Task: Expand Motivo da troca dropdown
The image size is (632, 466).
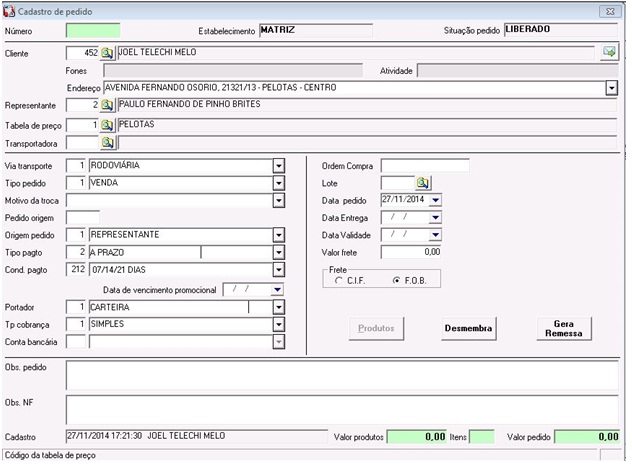Action: (279, 200)
